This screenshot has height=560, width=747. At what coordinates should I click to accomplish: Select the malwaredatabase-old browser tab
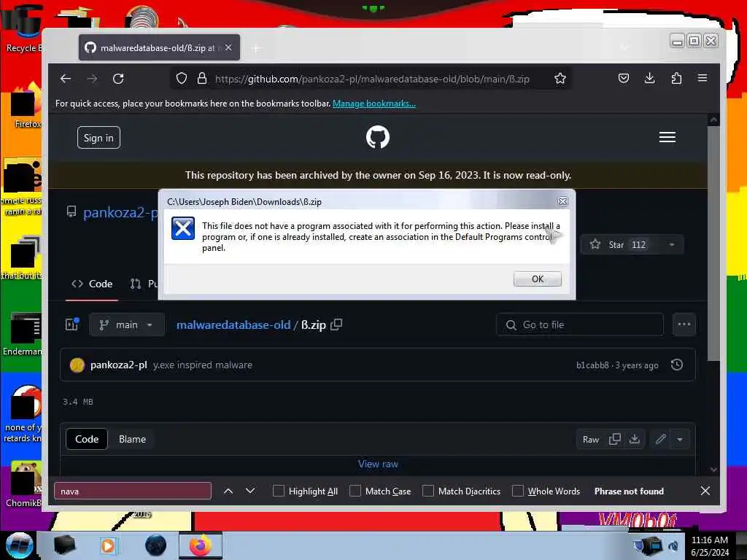click(x=159, y=47)
